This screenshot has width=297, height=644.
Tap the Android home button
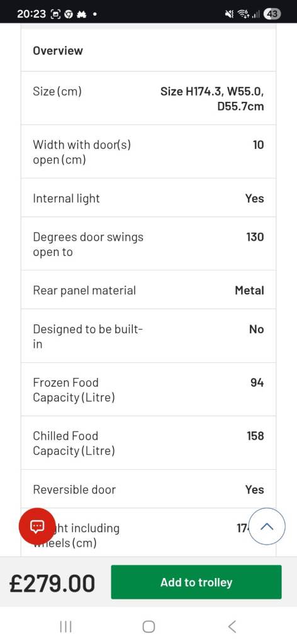click(x=148, y=626)
